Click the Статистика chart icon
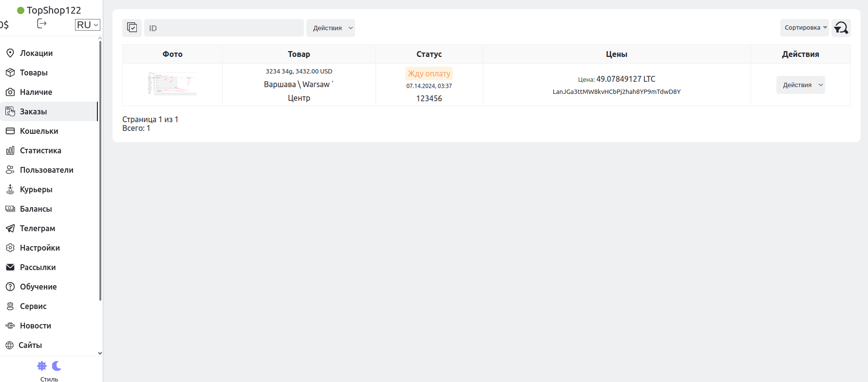868x382 pixels. pos(10,150)
